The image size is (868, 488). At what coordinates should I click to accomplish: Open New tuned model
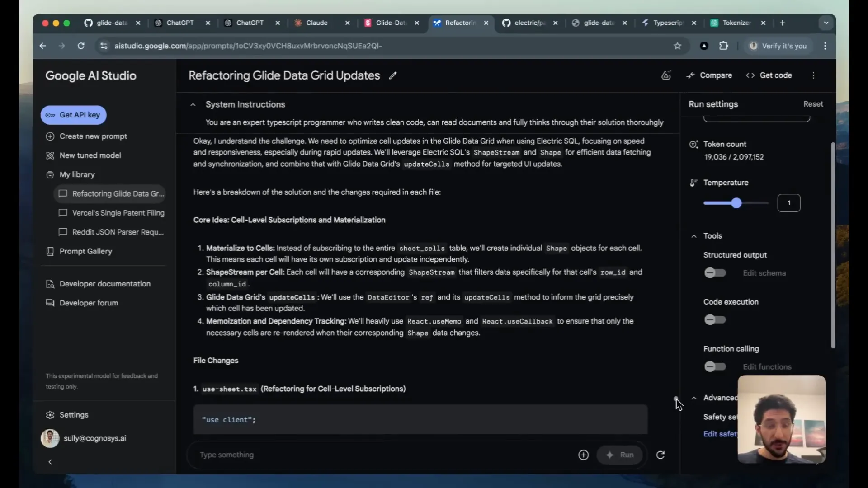pyautogui.click(x=84, y=155)
